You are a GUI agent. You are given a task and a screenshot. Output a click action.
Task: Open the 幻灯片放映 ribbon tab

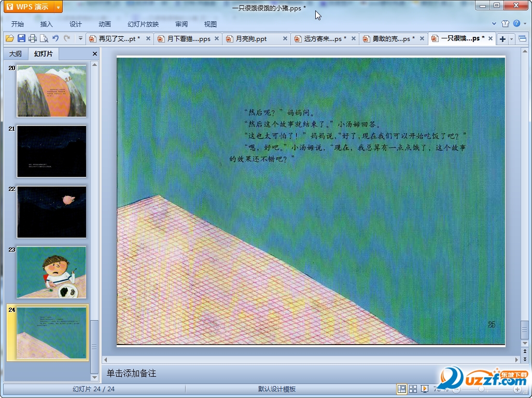(143, 24)
